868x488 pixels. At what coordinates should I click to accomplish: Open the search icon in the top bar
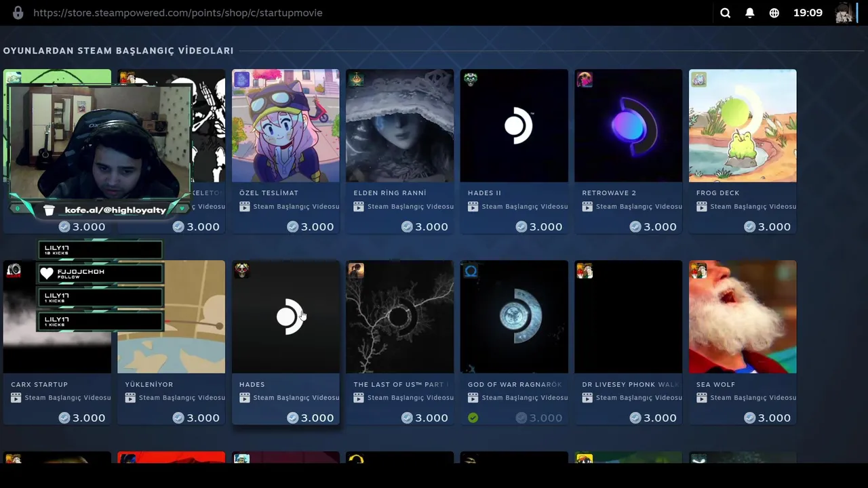pyautogui.click(x=725, y=13)
